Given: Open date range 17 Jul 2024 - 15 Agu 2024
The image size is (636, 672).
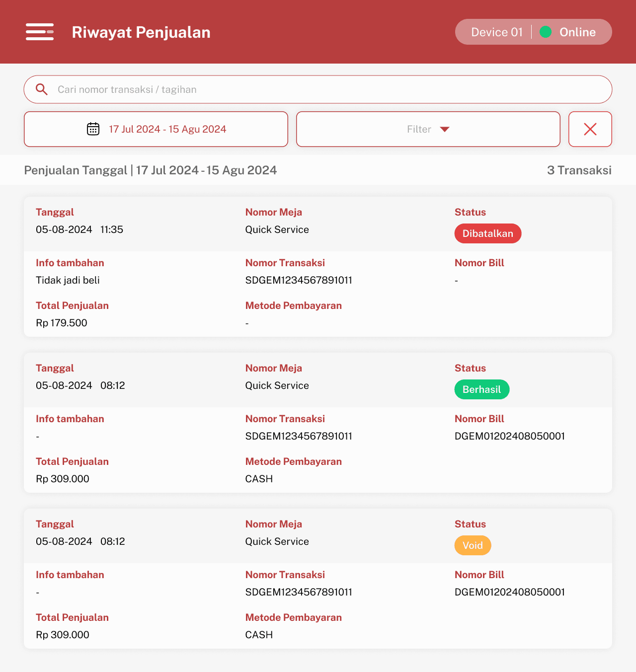Looking at the screenshot, I should (x=156, y=129).
